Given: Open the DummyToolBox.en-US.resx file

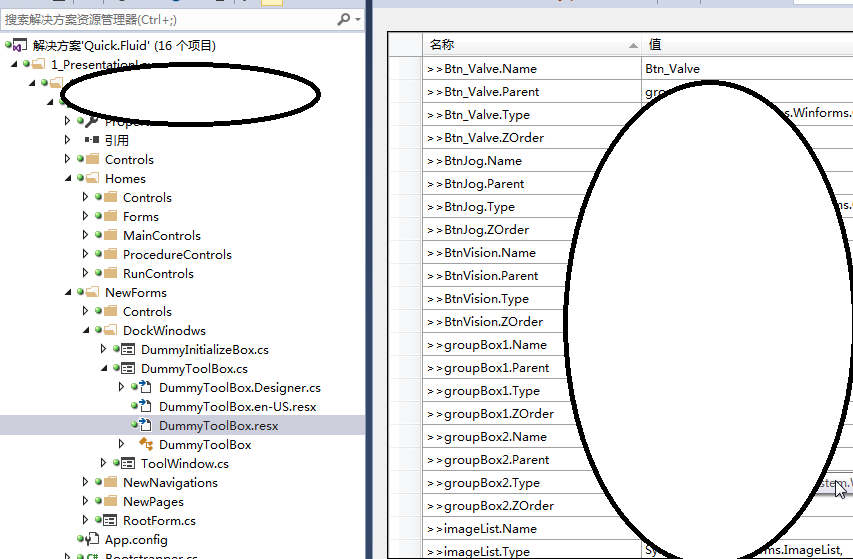Looking at the screenshot, I should pos(237,407).
